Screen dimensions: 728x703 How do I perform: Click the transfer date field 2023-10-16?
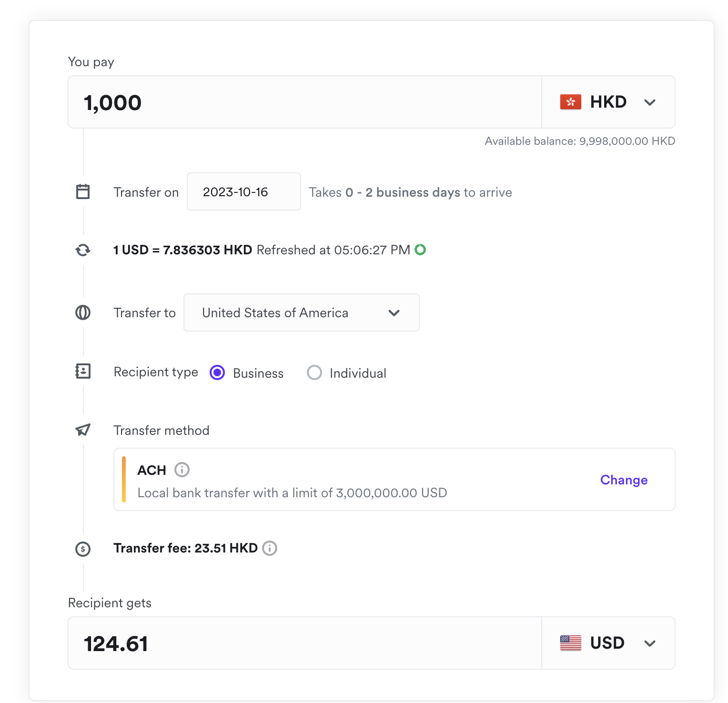click(243, 191)
